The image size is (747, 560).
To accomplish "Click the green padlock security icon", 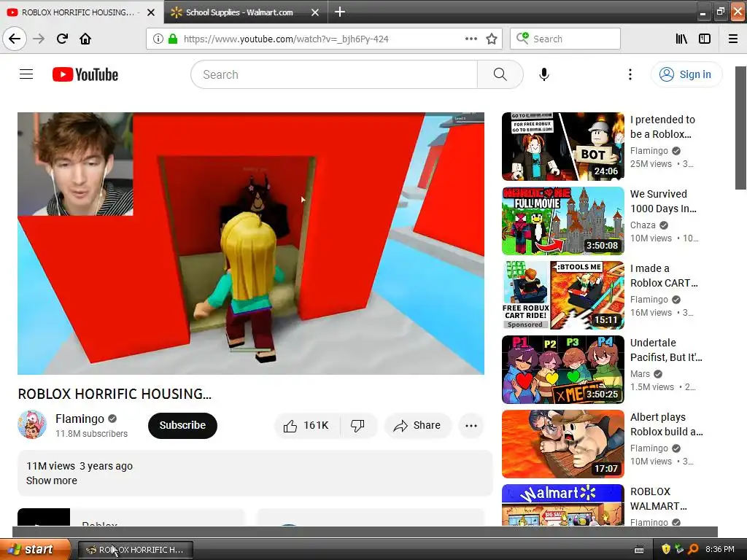I will click(x=173, y=39).
